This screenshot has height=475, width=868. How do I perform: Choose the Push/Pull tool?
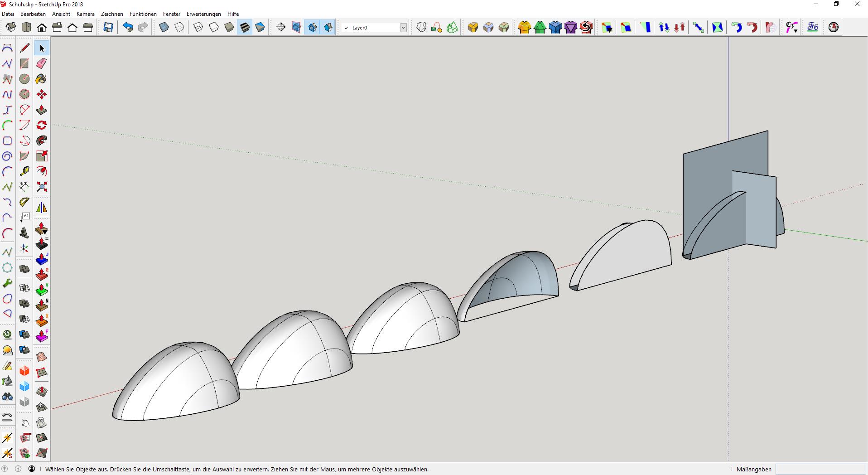point(41,110)
